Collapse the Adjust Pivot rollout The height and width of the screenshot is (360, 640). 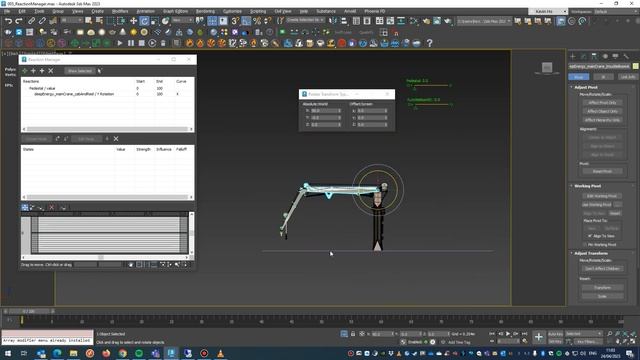pos(586,87)
